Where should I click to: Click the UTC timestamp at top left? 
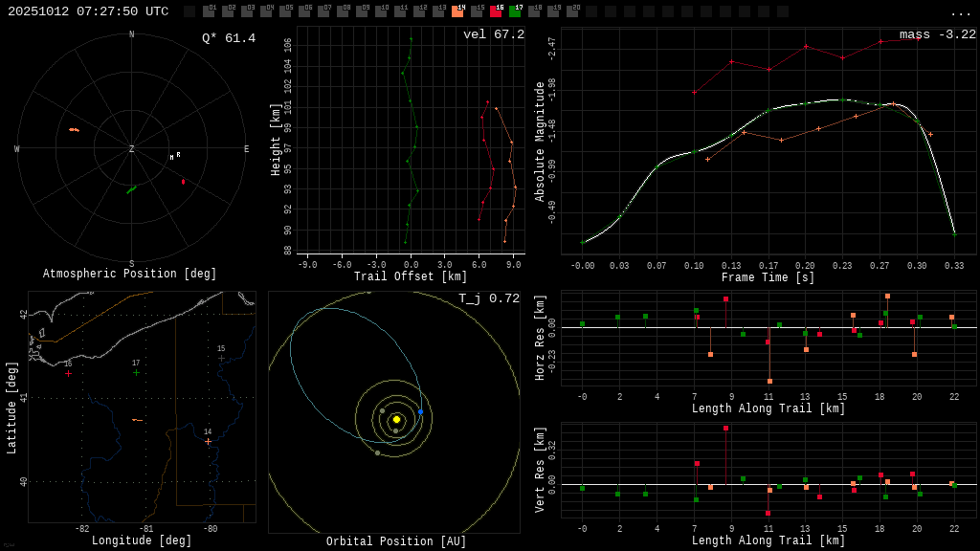pyautogui.click(x=88, y=11)
